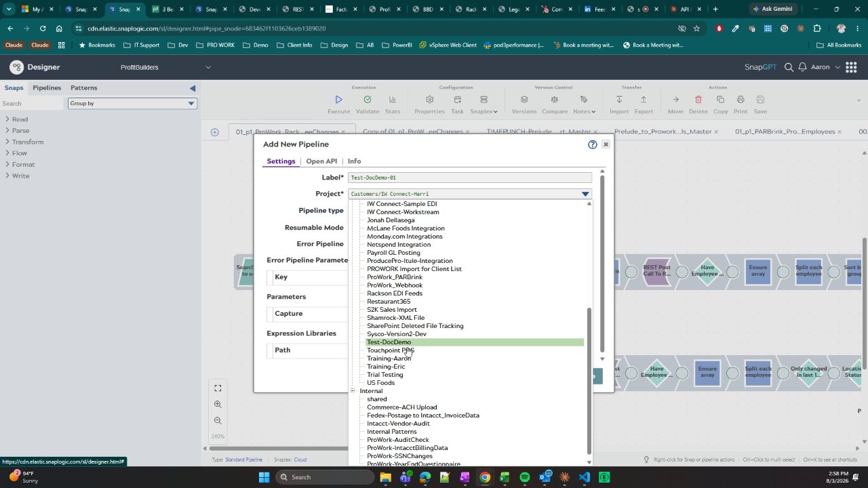Click the Move pipeline icon
Screen dimensions: 868x488
tap(675, 100)
